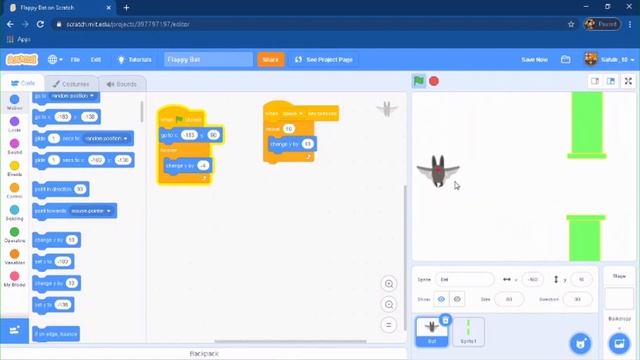Switch to the Code tab

(x=23, y=83)
